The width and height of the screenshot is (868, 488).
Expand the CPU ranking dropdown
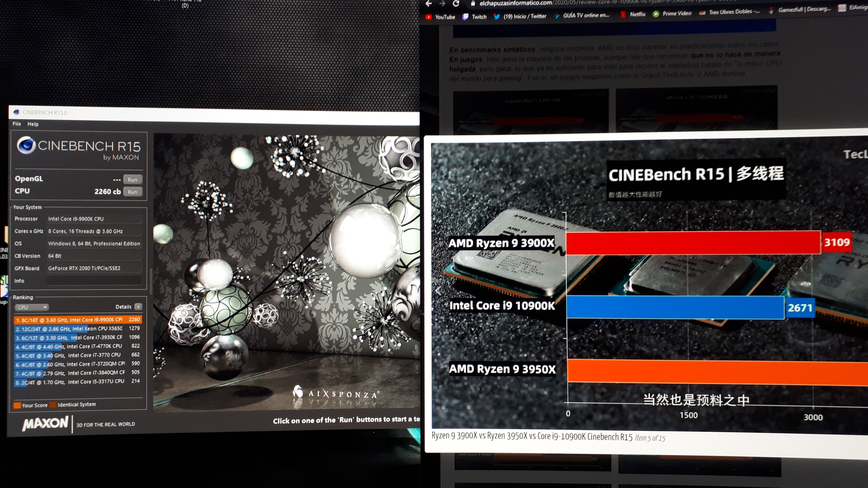click(32, 307)
